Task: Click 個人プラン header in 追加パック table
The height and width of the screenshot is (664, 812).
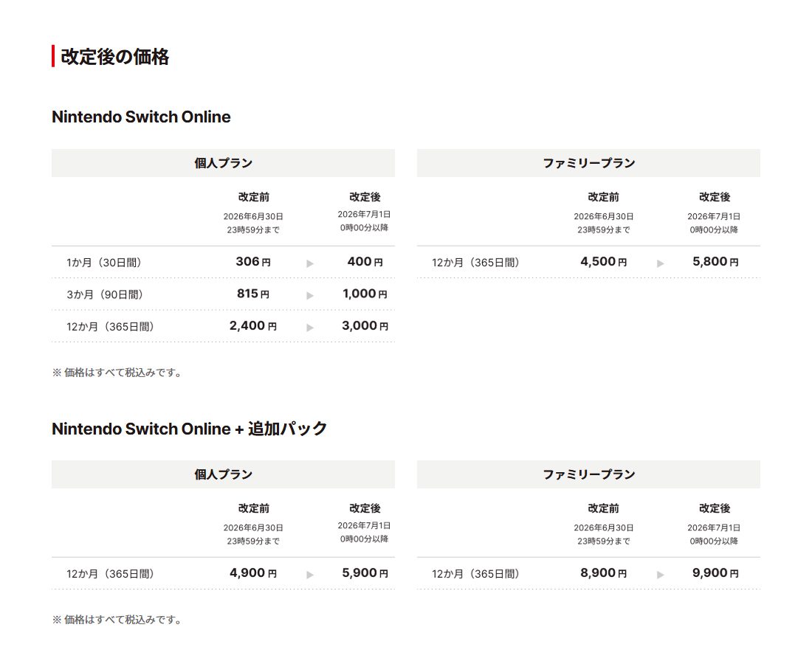Action: click(223, 474)
